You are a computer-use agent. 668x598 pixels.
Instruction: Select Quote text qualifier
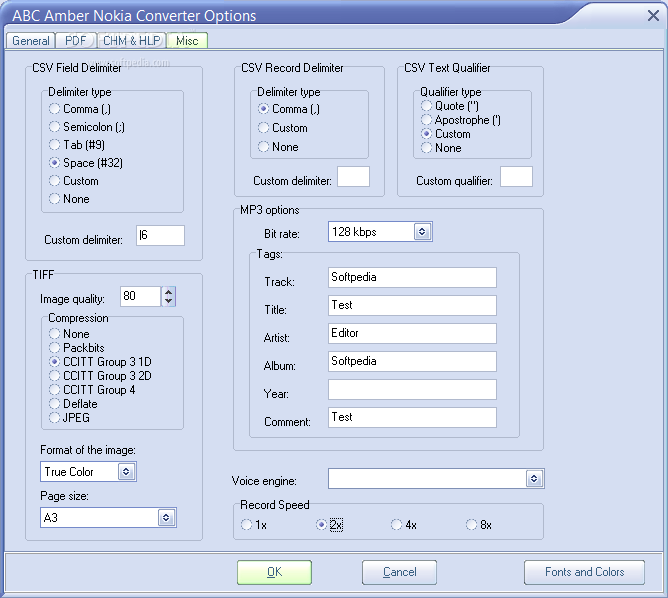(x=450, y=106)
